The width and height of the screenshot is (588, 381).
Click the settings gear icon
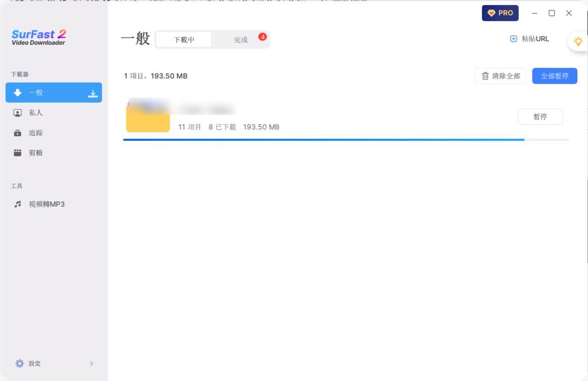tap(19, 364)
